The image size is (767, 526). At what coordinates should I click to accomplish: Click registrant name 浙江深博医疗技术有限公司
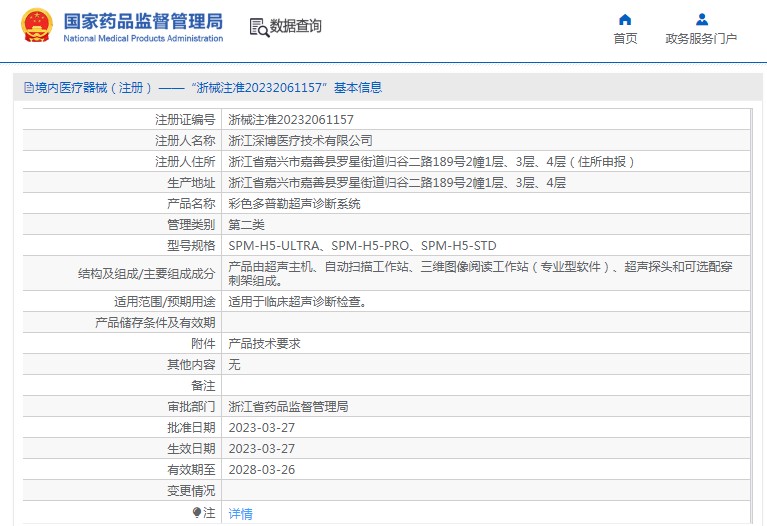pyautogui.click(x=300, y=140)
